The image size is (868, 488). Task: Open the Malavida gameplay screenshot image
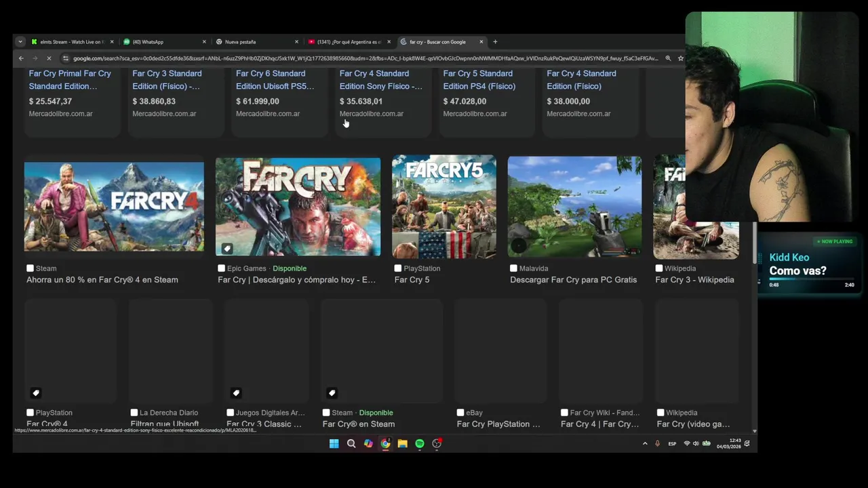[x=574, y=207]
